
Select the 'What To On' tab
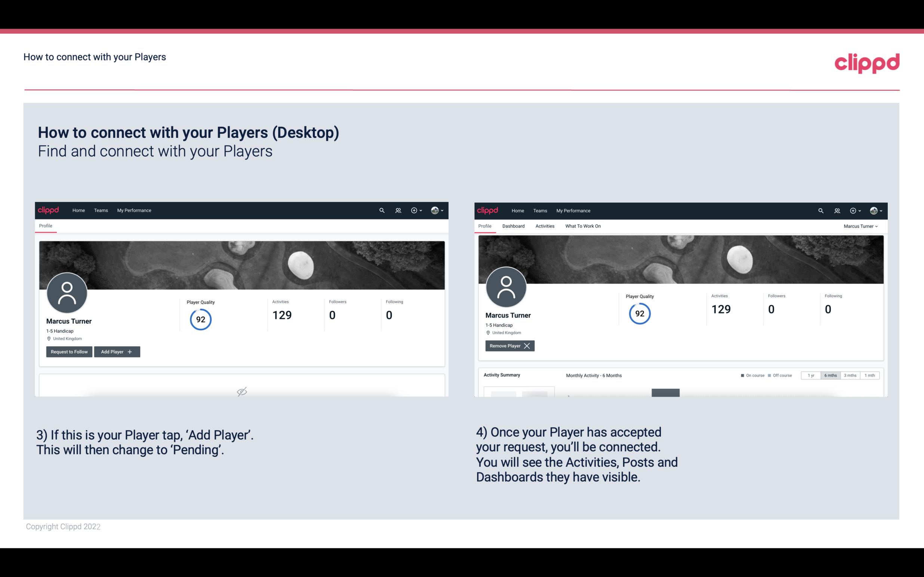583,226
